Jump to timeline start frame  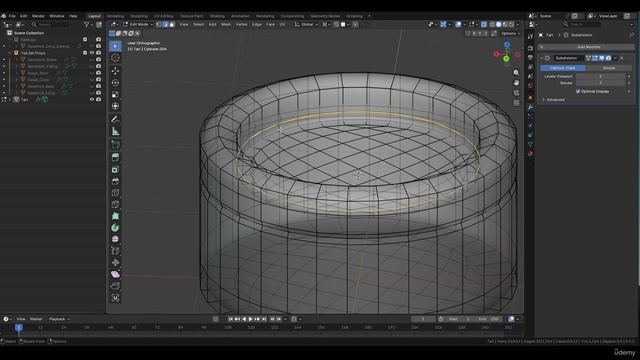[231, 319]
